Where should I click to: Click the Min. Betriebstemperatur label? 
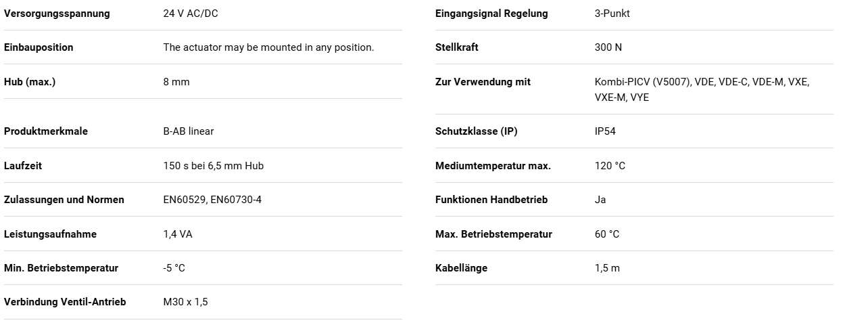coord(62,268)
